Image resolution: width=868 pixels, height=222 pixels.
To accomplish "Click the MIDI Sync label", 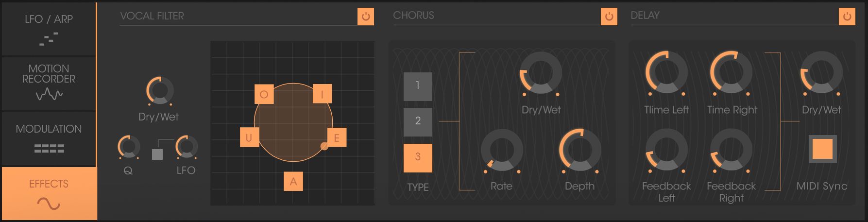I will 822,186.
